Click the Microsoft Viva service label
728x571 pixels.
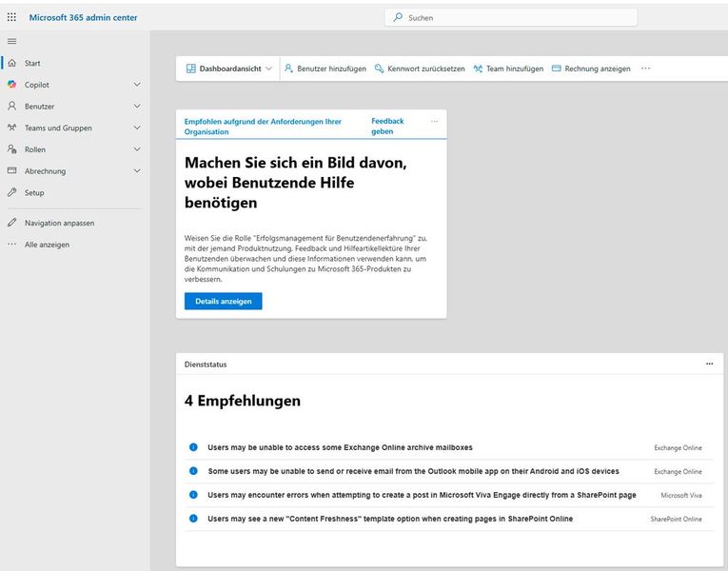(x=681, y=495)
